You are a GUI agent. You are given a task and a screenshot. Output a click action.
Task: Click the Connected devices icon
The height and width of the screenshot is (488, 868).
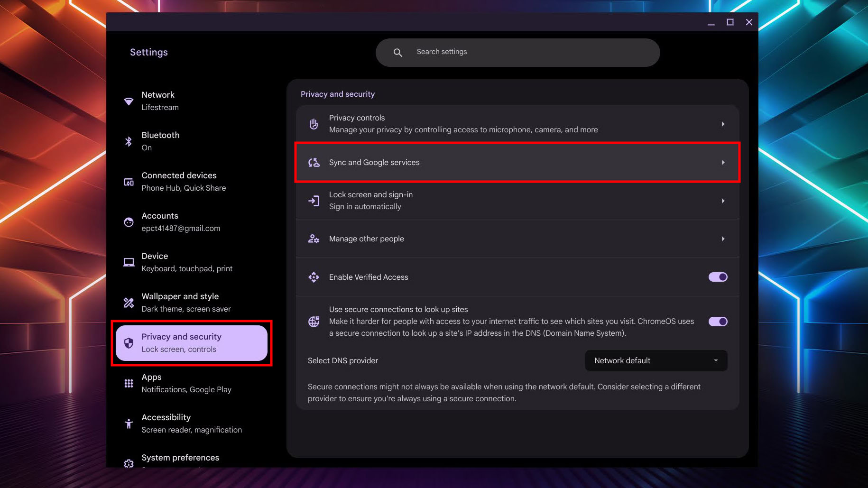129,182
